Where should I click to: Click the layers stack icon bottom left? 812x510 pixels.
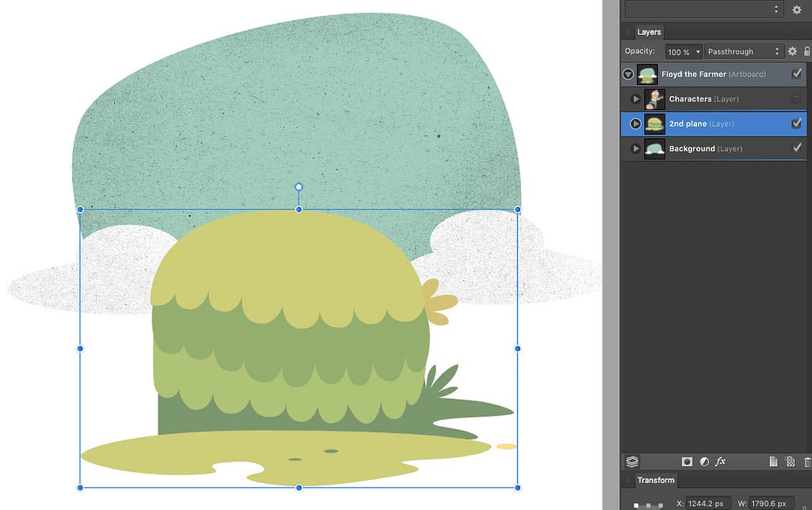tap(632, 462)
